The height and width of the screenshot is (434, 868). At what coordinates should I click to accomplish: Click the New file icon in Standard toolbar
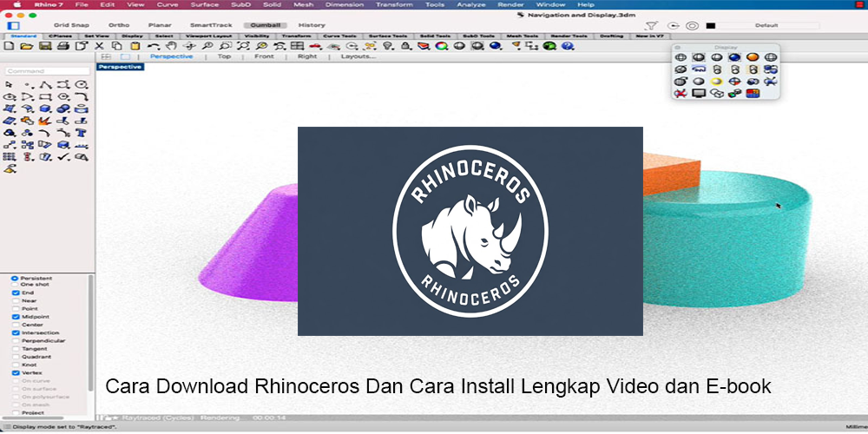coord(9,46)
